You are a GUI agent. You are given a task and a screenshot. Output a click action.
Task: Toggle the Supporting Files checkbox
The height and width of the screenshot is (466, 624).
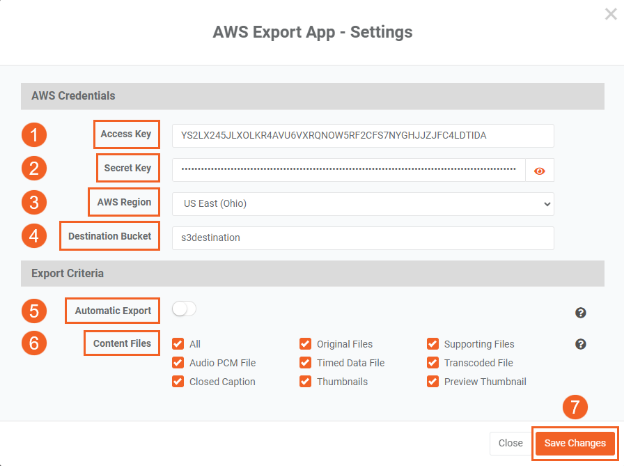tap(433, 344)
